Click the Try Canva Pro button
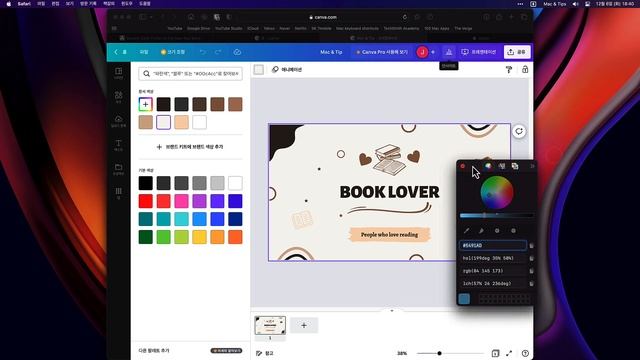The width and height of the screenshot is (640, 360). click(x=382, y=52)
